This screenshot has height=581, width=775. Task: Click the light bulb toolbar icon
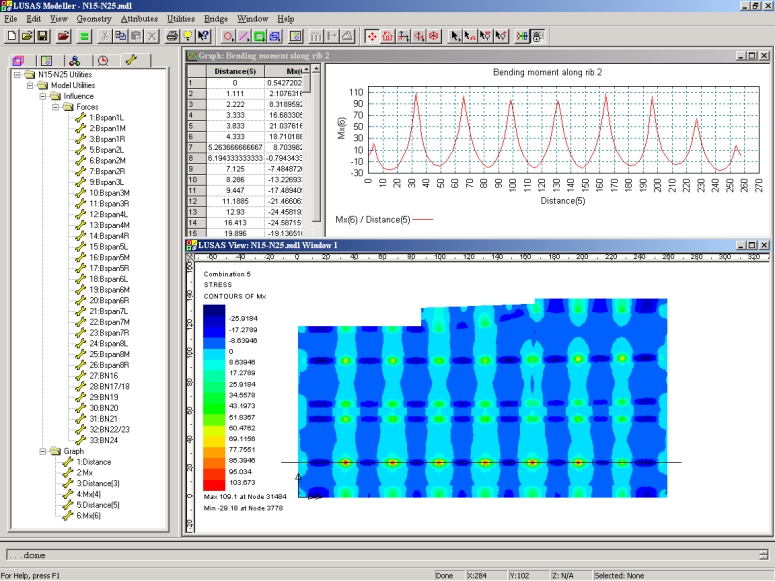(x=188, y=36)
